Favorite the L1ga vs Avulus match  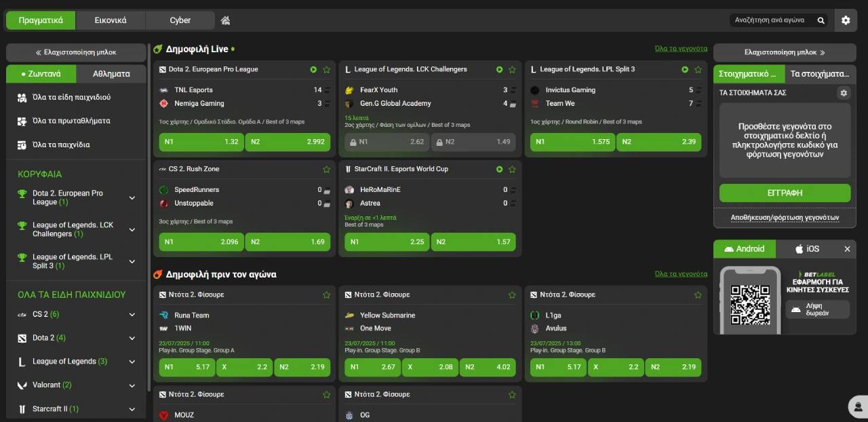click(x=698, y=294)
